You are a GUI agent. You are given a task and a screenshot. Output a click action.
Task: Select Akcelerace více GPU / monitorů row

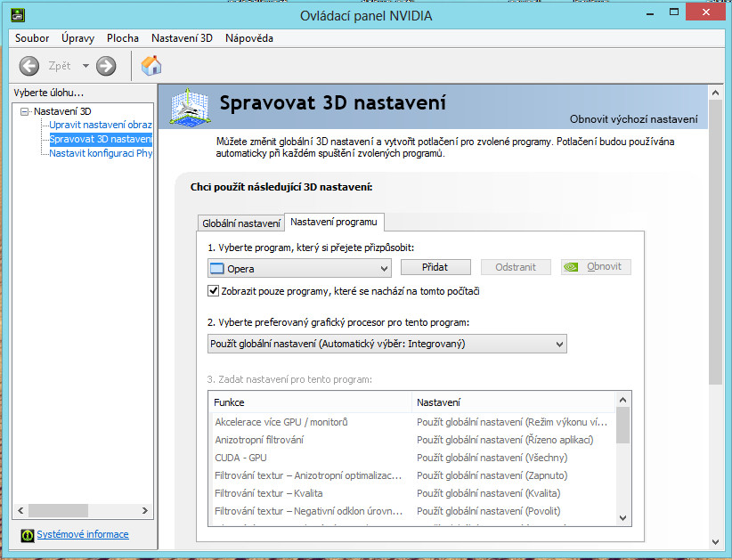[413, 422]
